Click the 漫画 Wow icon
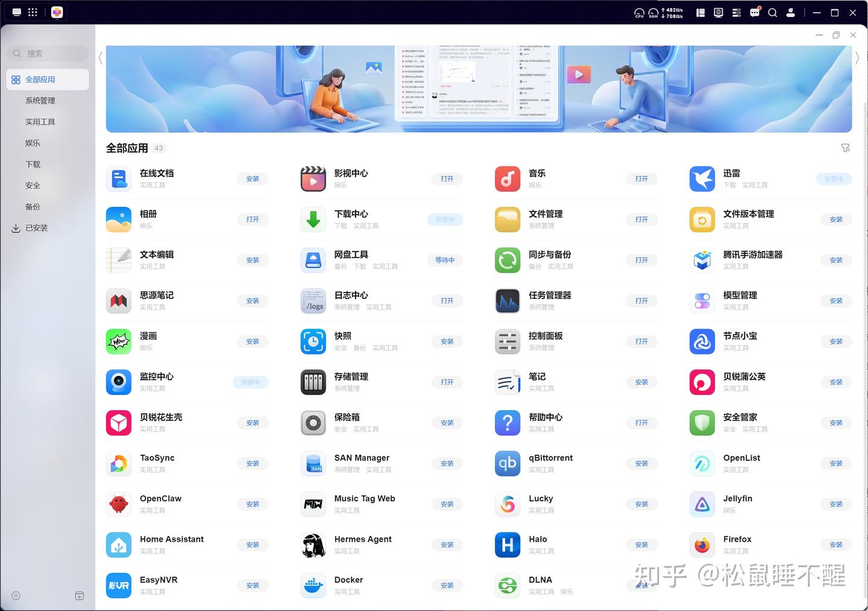Screen dimensions: 868x611 [119, 341]
